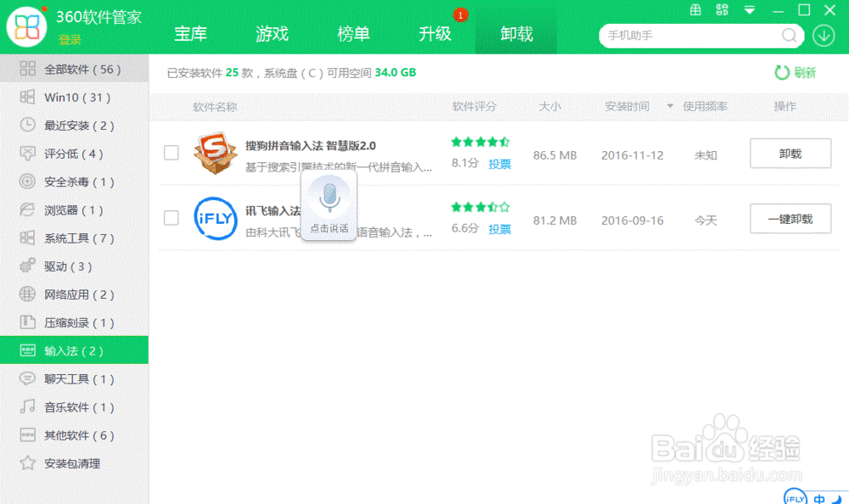This screenshot has width=849, height=504.
Task: Tick the checkbox for 讯飞输入法
Action: (171, 217)
